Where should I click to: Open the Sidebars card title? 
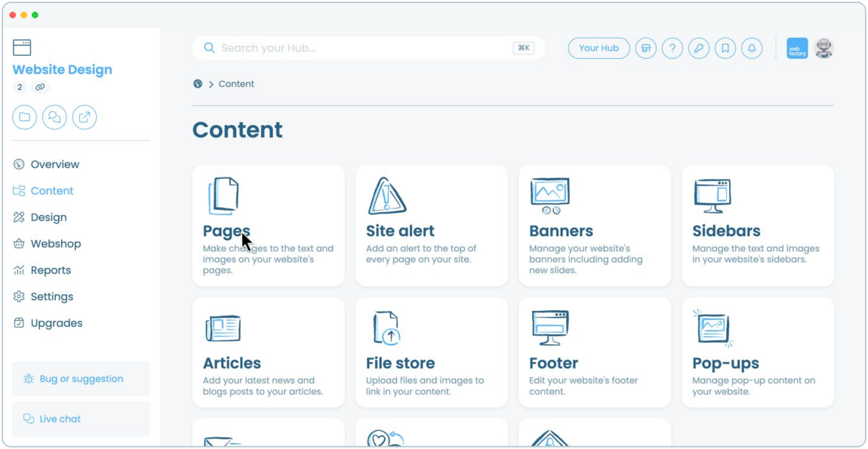(x=726, y=231)
